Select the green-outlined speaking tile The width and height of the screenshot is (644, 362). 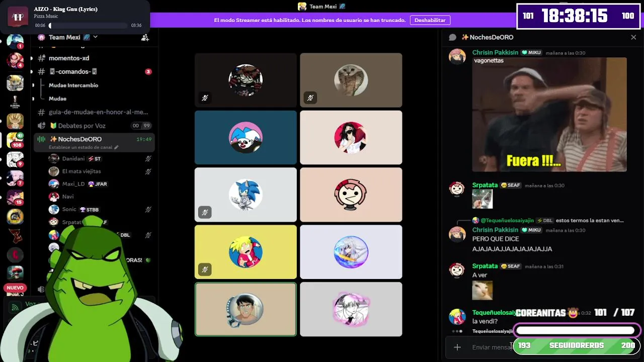246,309
